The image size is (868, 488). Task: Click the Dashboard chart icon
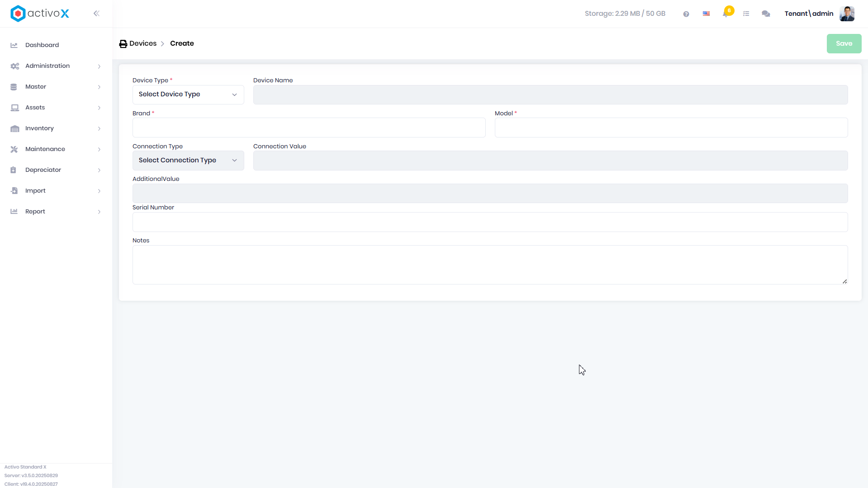[x=14, y=45]
